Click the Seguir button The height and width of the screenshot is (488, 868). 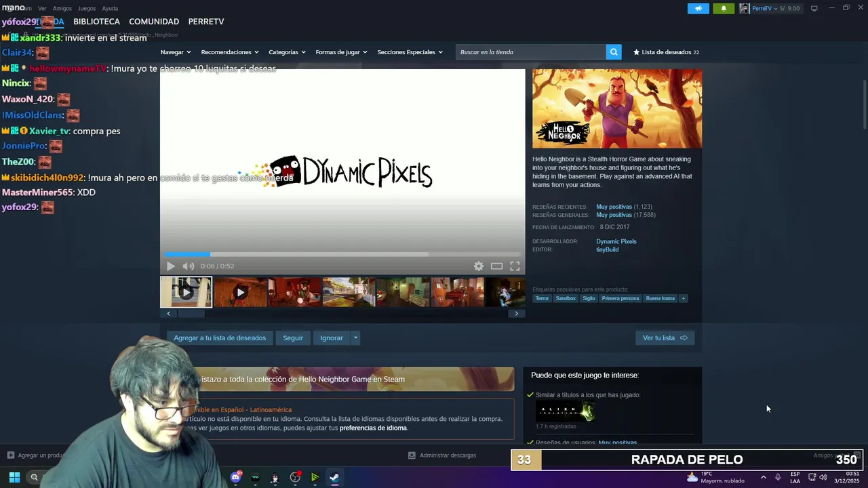point(293,338)
